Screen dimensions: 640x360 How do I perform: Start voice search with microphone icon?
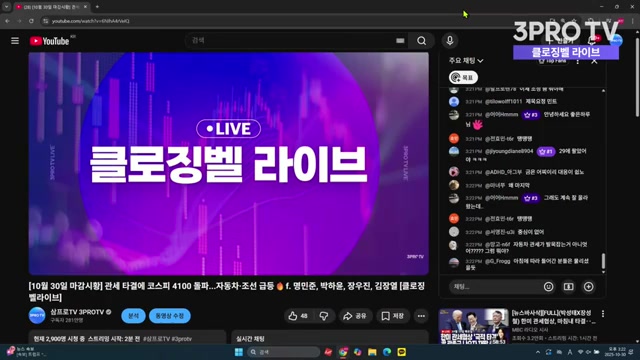point(450,41)
